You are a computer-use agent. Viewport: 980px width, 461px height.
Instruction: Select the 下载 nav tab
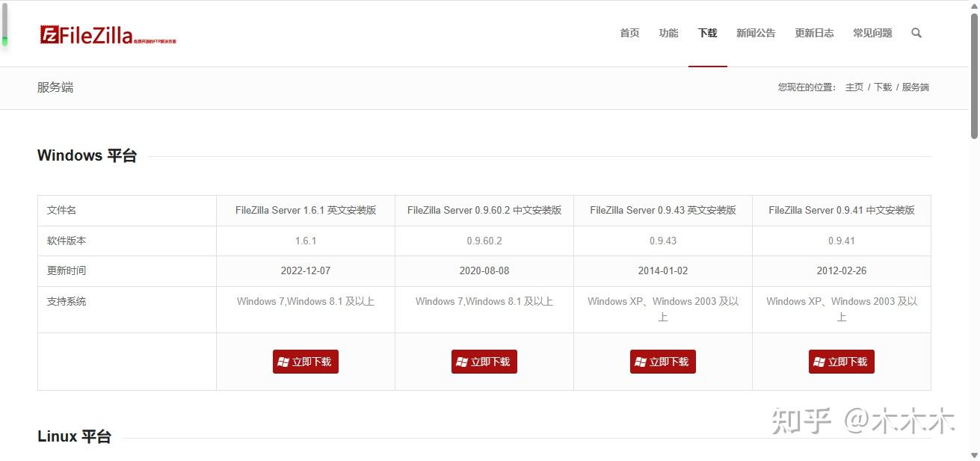tap(707, 33)
